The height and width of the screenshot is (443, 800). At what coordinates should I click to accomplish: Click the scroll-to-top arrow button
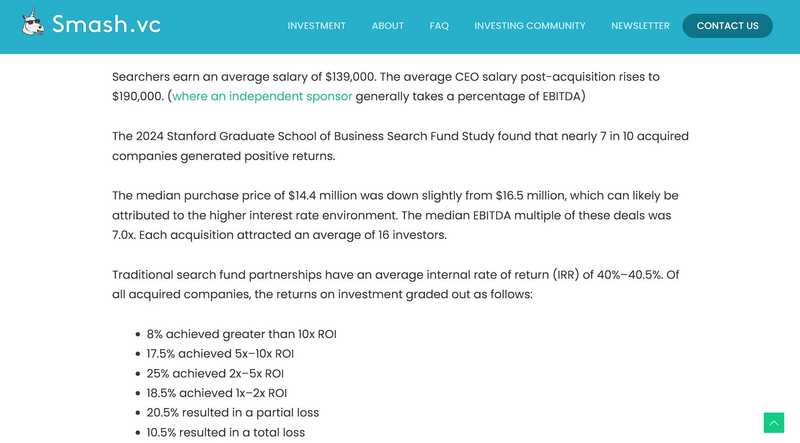pyautogui.click(x=773, y=423)
